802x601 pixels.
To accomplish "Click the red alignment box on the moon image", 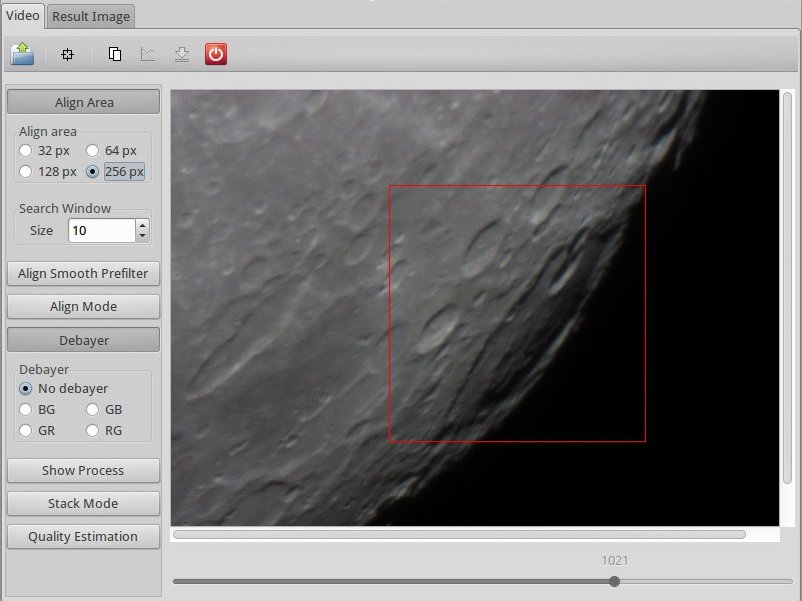I will 517,314.
